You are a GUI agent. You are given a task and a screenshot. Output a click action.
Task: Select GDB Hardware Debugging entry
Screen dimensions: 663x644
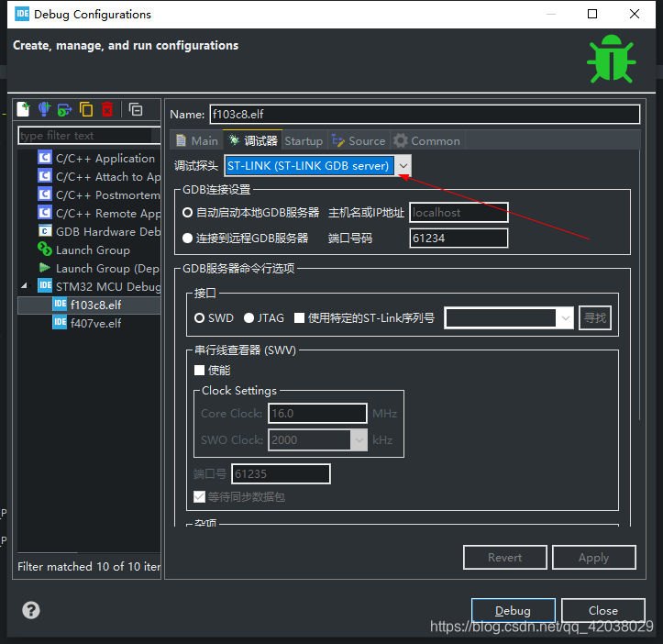98,231
